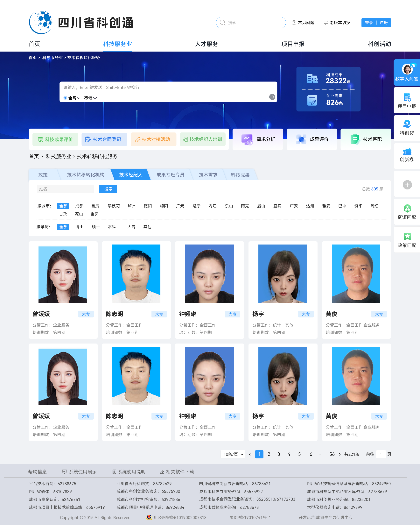Select 绵阳 city filter option

click(164, 206)
